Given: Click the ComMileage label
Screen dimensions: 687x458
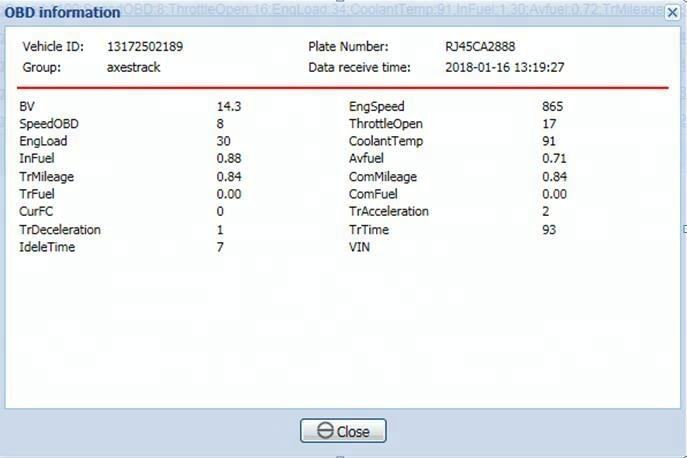Looking at the screenshot, I should click(383, 177).
